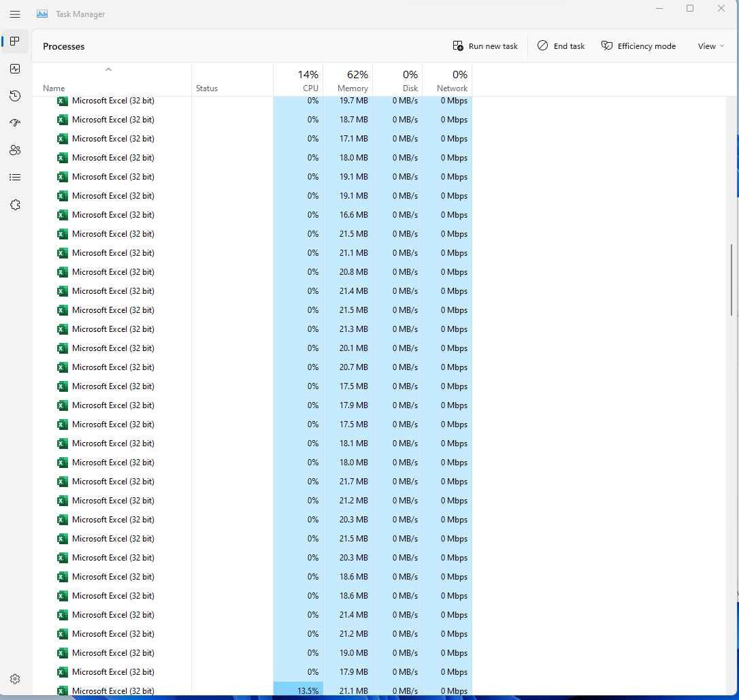Select Excel process with 18.7 MB memory

[252, 120]
